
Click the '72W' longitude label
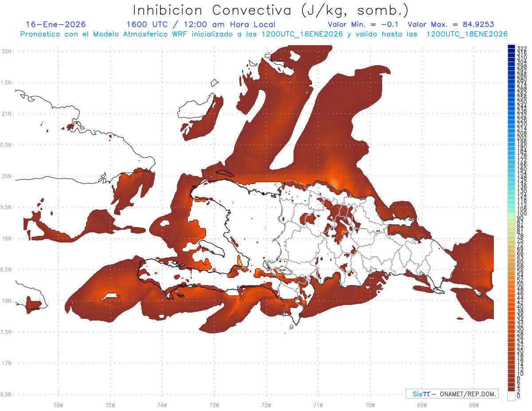266,404
